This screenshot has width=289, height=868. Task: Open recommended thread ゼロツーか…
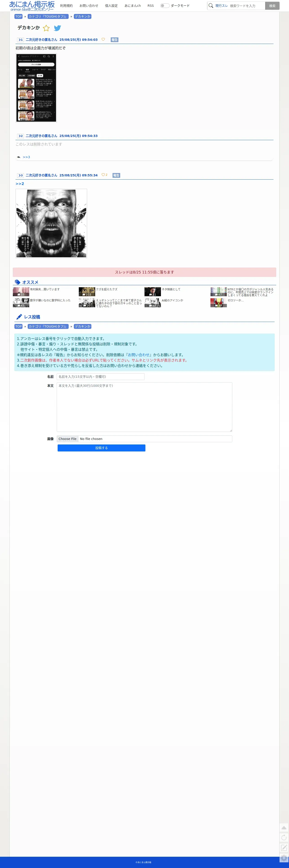tap(235, 300)
